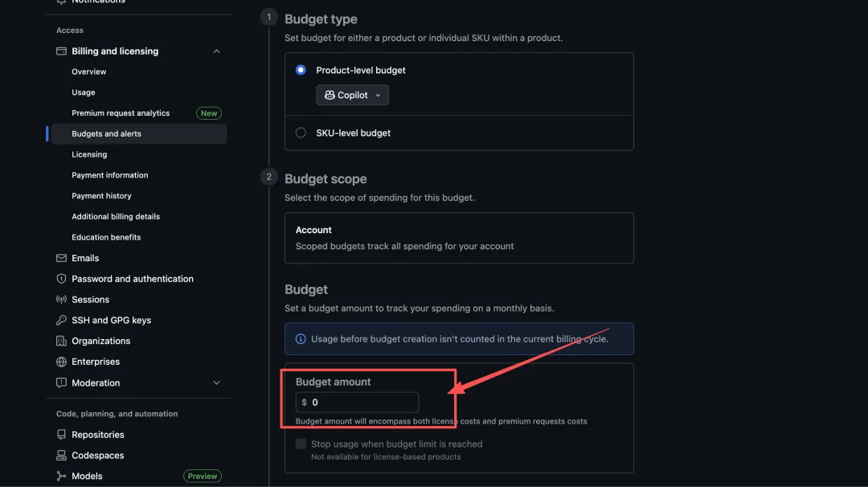The image size is (868, 487).
Task: Expand the Moderation section chevron
Action: tap(216, 383)
